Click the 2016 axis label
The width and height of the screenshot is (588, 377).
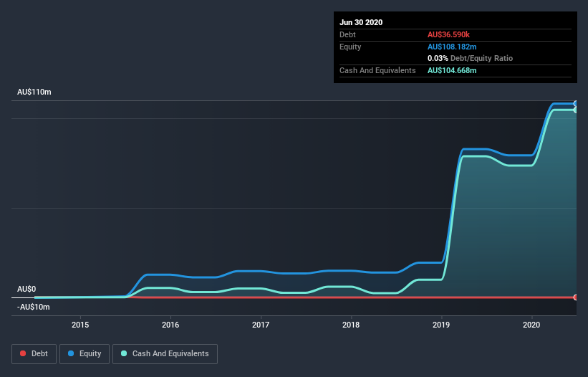pyautogui.click(x=170, y=325)
